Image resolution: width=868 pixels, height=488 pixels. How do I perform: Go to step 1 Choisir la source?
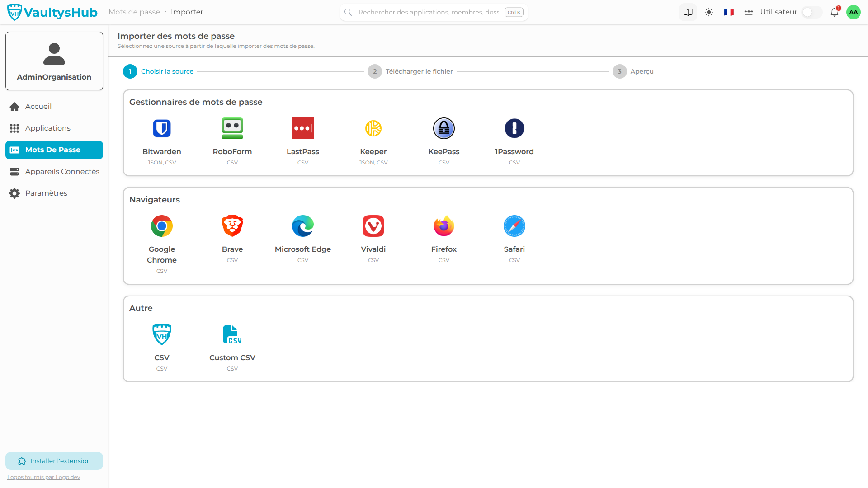tap(158, 71)
